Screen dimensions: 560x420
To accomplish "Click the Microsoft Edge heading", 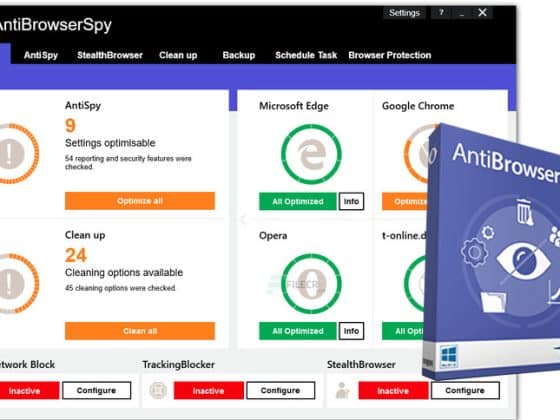I will point(294,106).
